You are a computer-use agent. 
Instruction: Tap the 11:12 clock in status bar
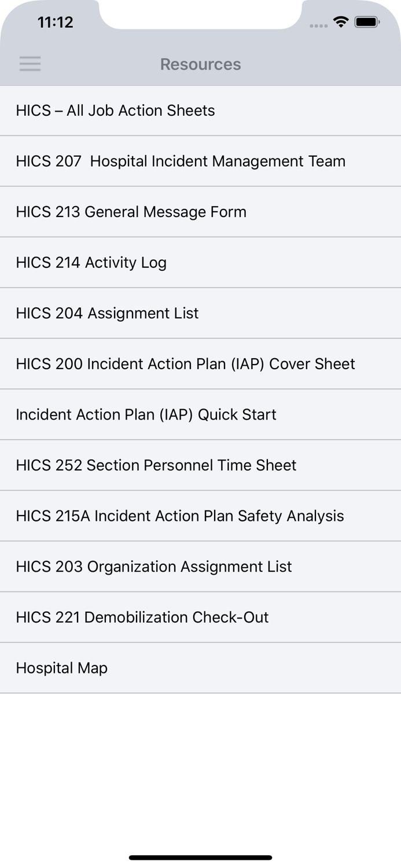click(55, 23)
